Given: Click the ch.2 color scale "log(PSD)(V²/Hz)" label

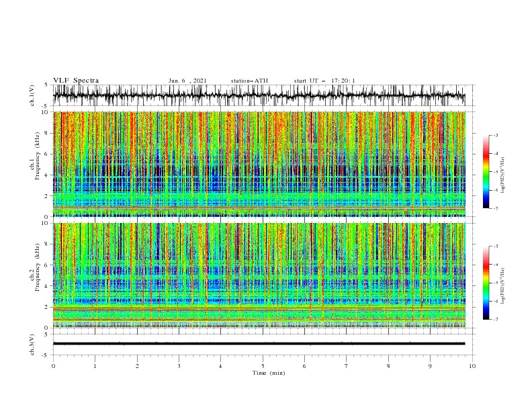Looking at the screenshot, I should point(502,286).
